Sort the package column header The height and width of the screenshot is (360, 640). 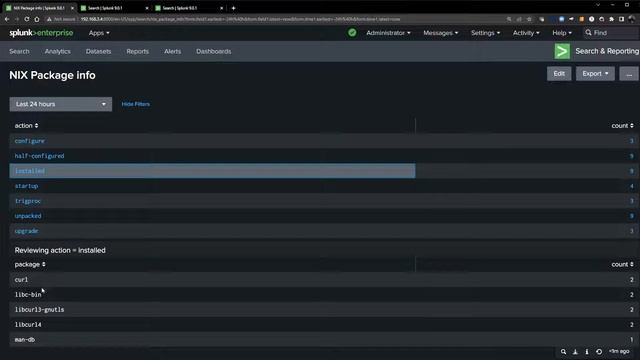(x=30, y=264)
